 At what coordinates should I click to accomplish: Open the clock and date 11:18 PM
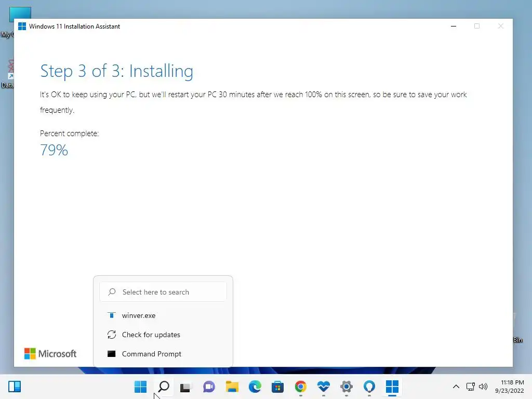click(510, 387)
